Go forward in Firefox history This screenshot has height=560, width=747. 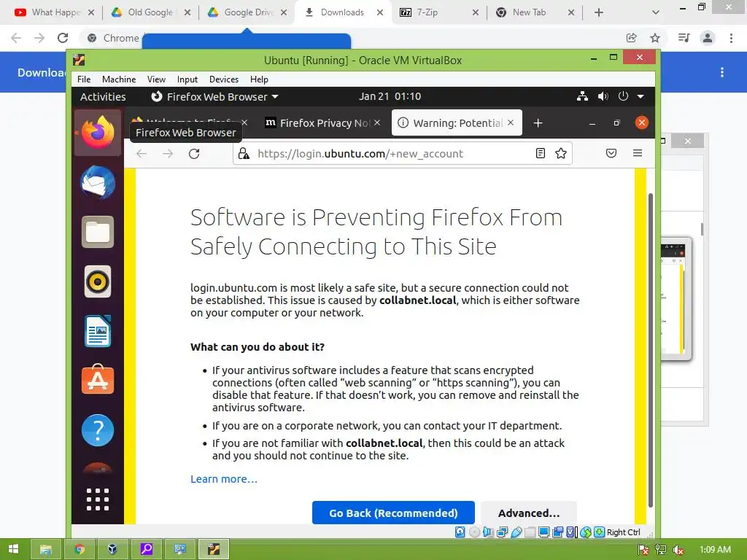coord(168,153)
